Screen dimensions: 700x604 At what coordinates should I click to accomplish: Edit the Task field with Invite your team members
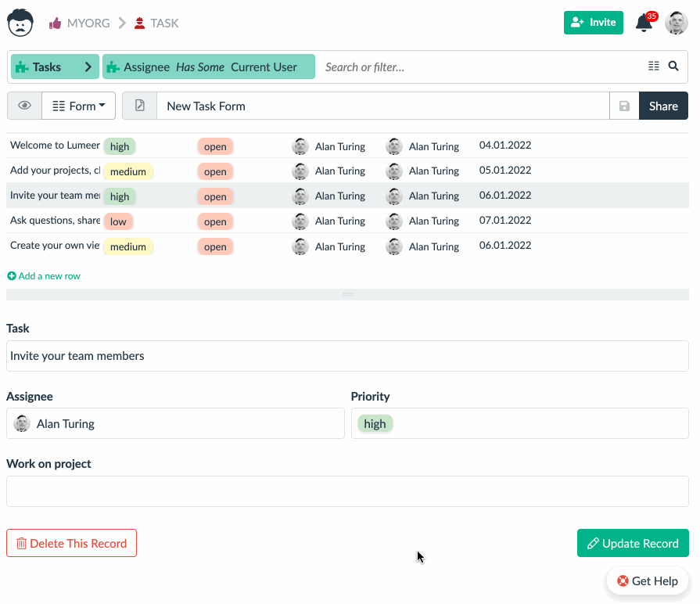(x=347, y=356)
